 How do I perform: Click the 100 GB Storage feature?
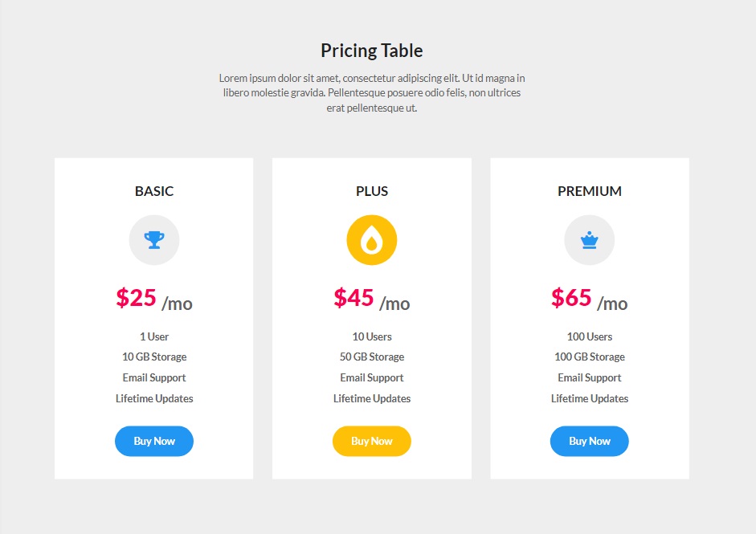coord(589,357)
